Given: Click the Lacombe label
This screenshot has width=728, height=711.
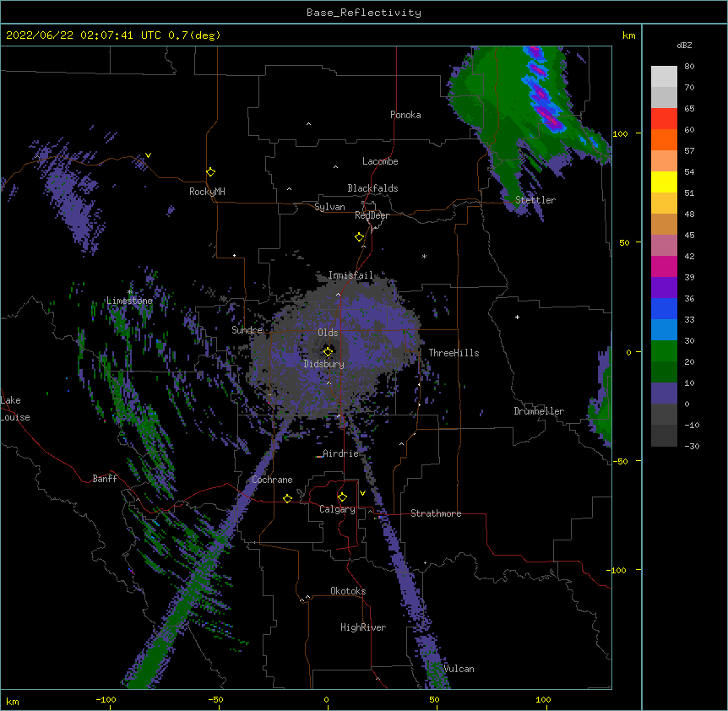Looking at the screenshot, I should click(x=380, y=161).
